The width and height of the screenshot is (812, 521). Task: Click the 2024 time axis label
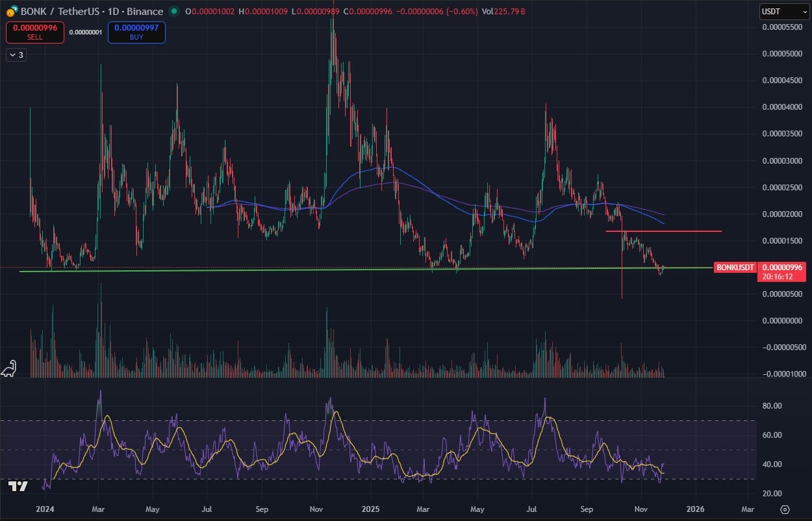45,509
